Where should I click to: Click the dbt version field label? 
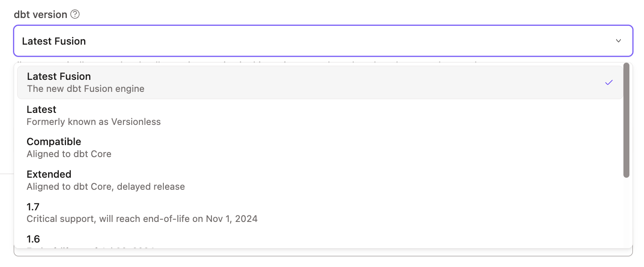(x=39, y=14)
